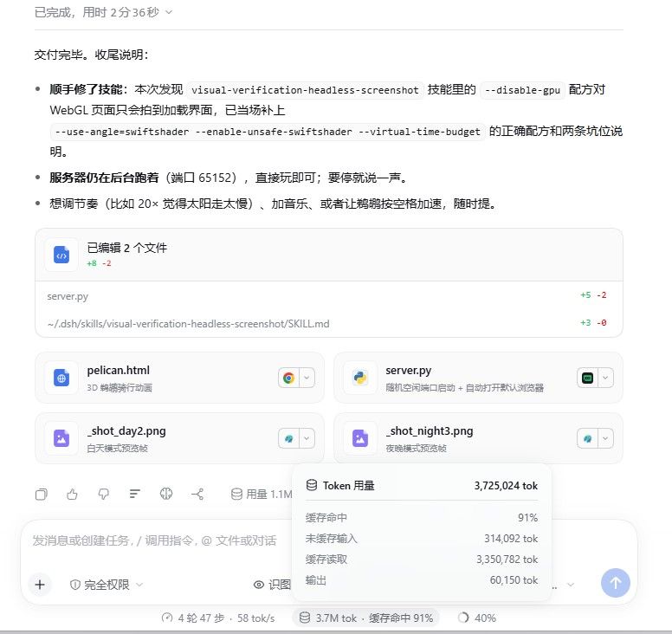Viewport: 672px width, 634px height.
Task: Click the server.py file card title
Action: [x=409, y=371]
